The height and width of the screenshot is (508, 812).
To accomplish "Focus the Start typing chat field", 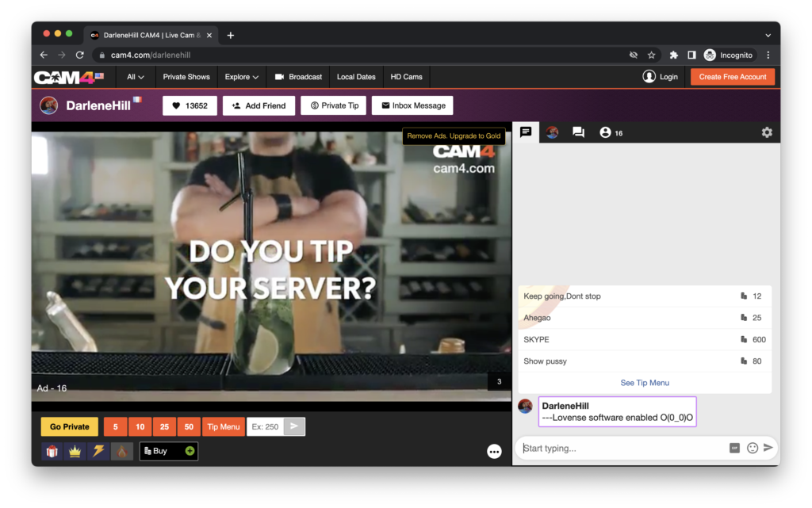I will click(x=622, y=449).
